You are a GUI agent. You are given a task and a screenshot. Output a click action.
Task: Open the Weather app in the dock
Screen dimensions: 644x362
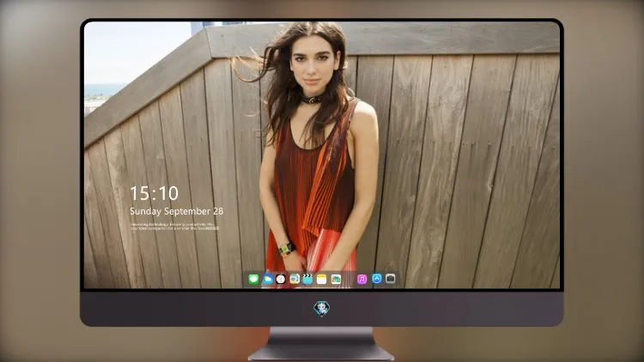[267, 279]
